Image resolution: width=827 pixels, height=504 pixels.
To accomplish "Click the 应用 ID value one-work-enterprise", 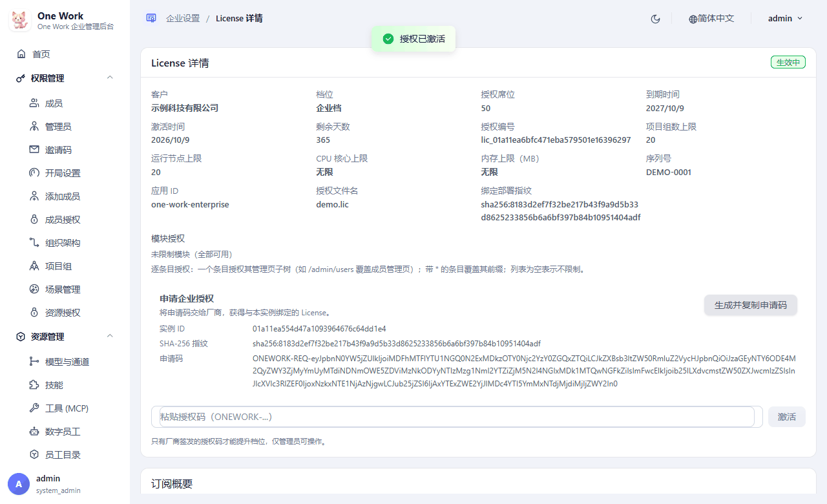I will [x=190, y=205].
